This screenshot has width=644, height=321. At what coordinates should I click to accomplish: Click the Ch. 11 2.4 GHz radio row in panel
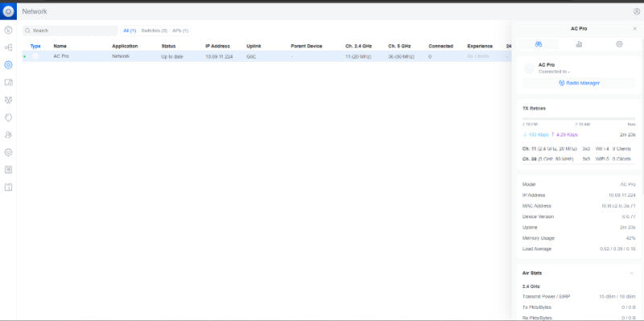coord(576,149)
